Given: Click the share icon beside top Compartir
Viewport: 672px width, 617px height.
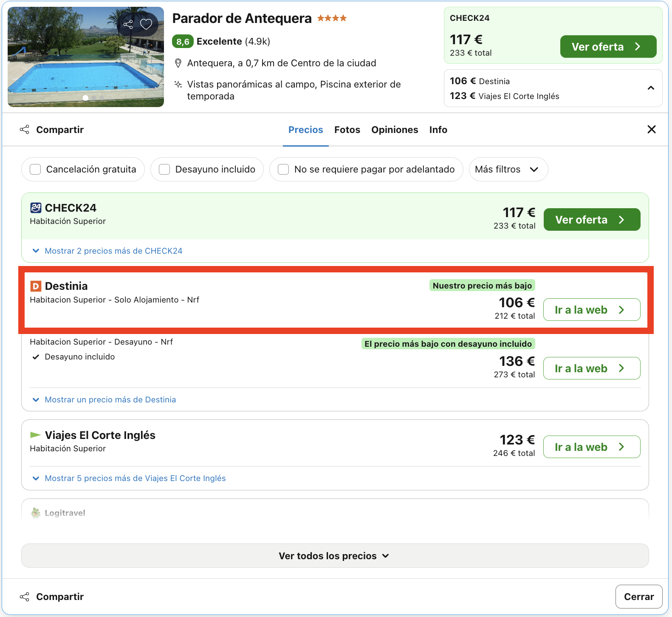Looking at the screenshot, I should pyautogui.click(x=25, y=130).
